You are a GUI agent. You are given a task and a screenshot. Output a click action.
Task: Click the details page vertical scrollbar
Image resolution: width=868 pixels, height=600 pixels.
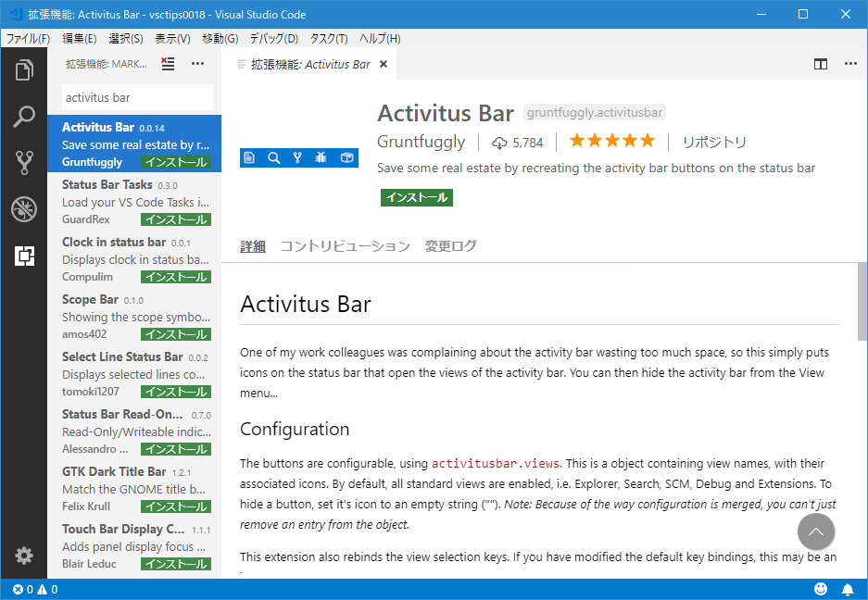point(862,302)
